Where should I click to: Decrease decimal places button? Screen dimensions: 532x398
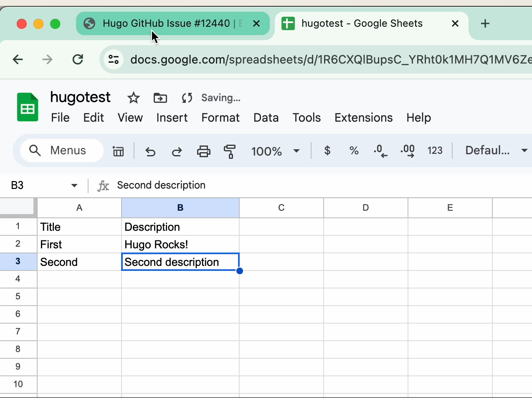tap(380, 151)
